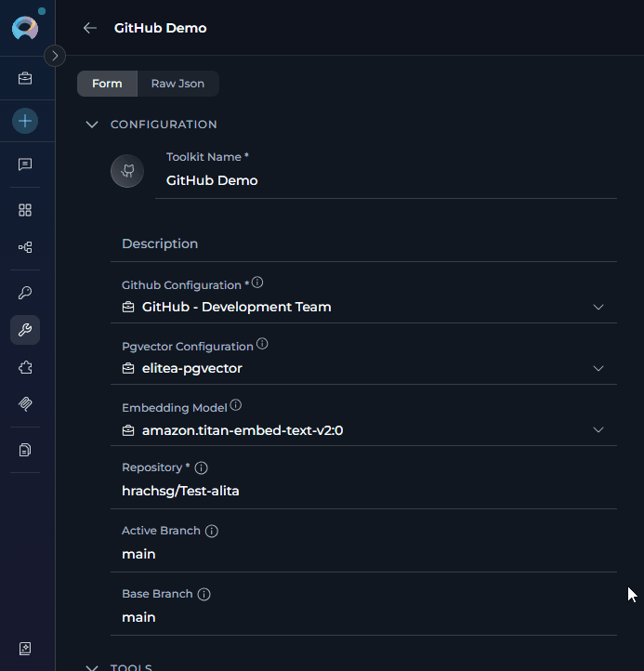Show info for Repository field
This screenshot has width=644, height=671.
201,467
